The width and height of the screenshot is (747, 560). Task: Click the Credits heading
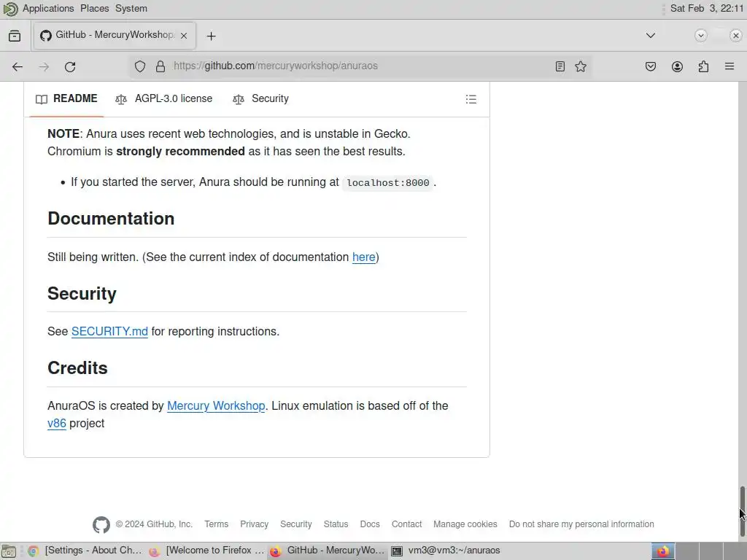[x=77, y=368]
